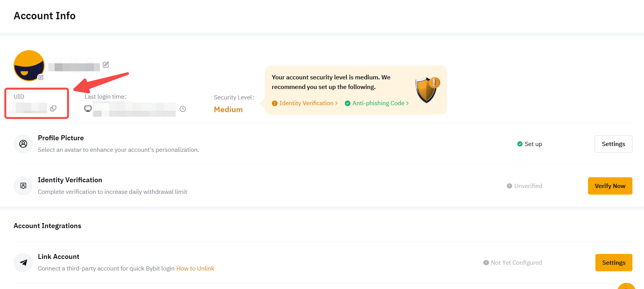Open Profile Picture Settings button
Image resolution: width=644 pixels, height=289 pixels.
(x=613, y=144)
